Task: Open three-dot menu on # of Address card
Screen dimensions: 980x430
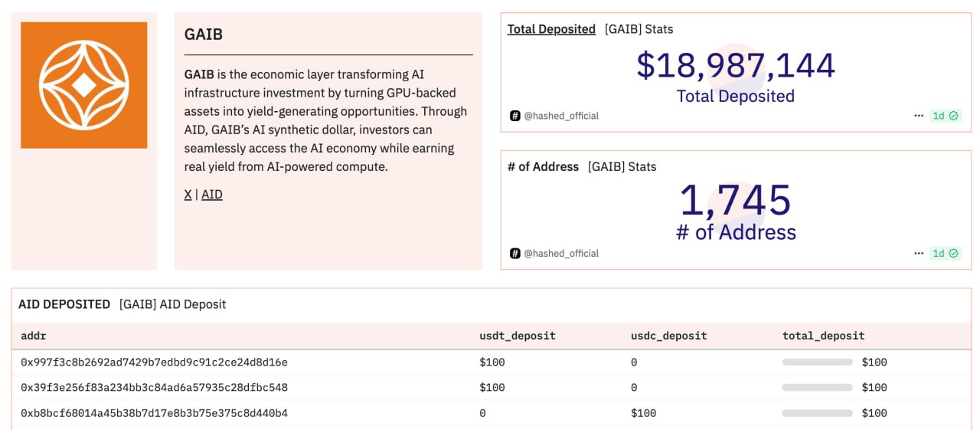Action: click(919, 253)
